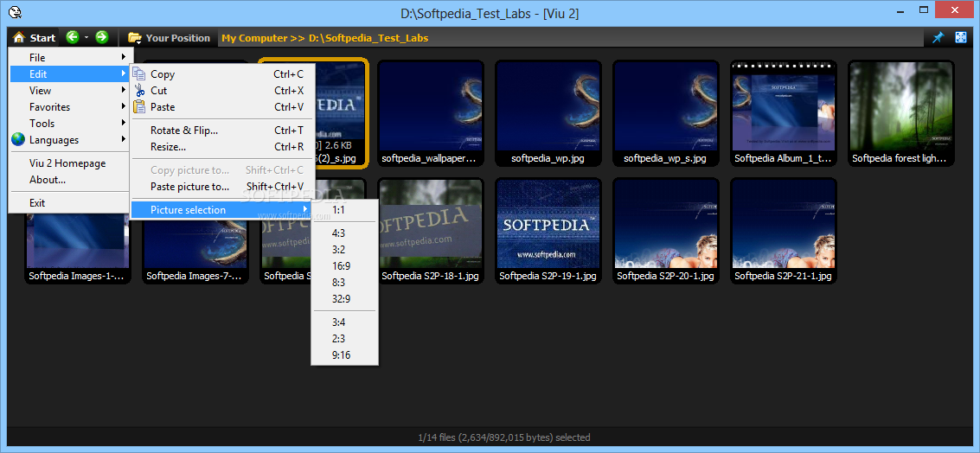Select the softpedia_wallpaper thumbnail
The width and height of the screenshot is (980, 453).
coord(430,114)
